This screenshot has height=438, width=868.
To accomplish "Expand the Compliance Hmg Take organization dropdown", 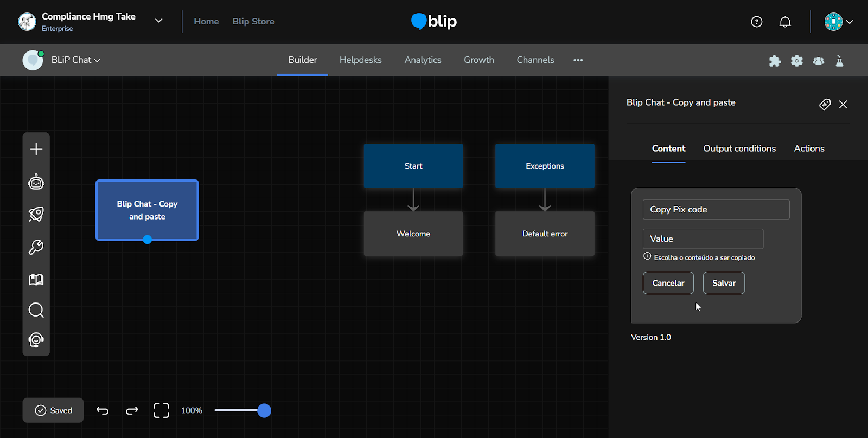I will [x=159, y=21].
